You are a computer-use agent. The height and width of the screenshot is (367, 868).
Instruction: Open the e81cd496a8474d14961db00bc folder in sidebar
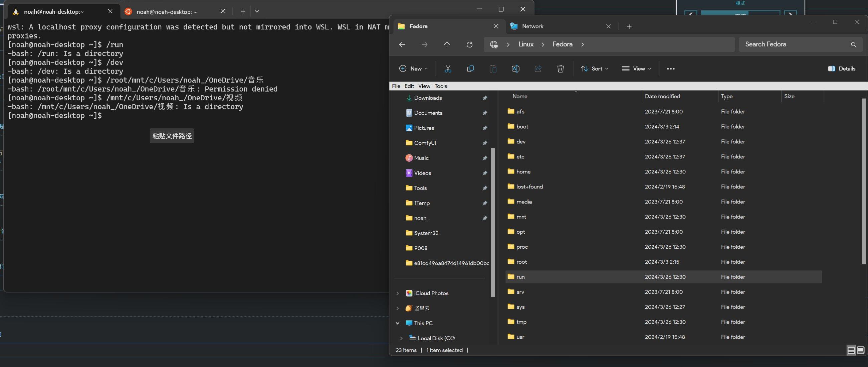tap(447, 263)
